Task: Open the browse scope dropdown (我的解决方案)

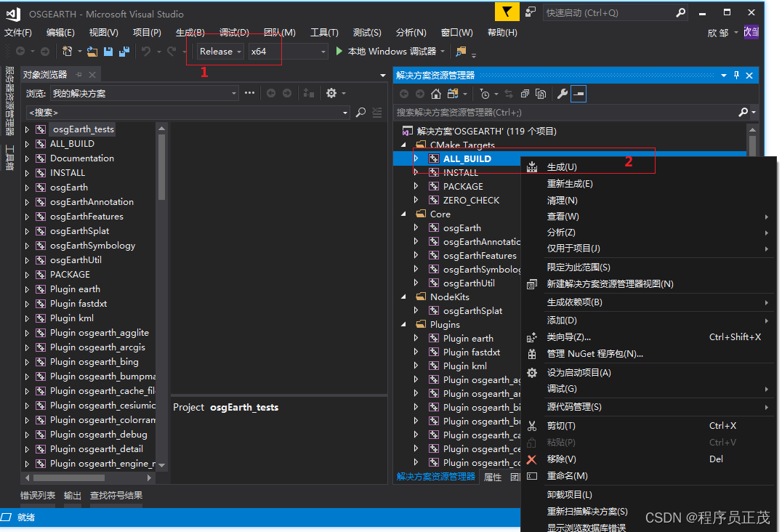Action: (x=144, y=93)
